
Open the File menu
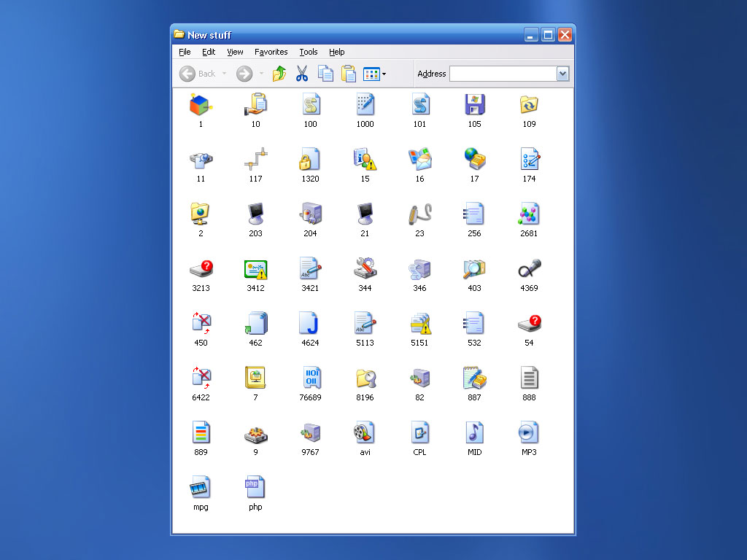[x=185, y=52]
